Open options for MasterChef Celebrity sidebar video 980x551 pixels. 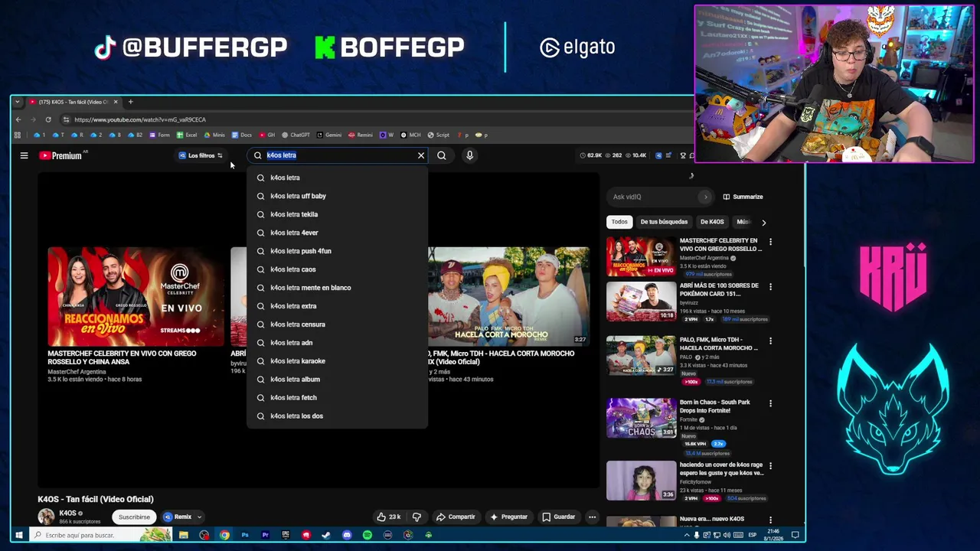(770, 242)
